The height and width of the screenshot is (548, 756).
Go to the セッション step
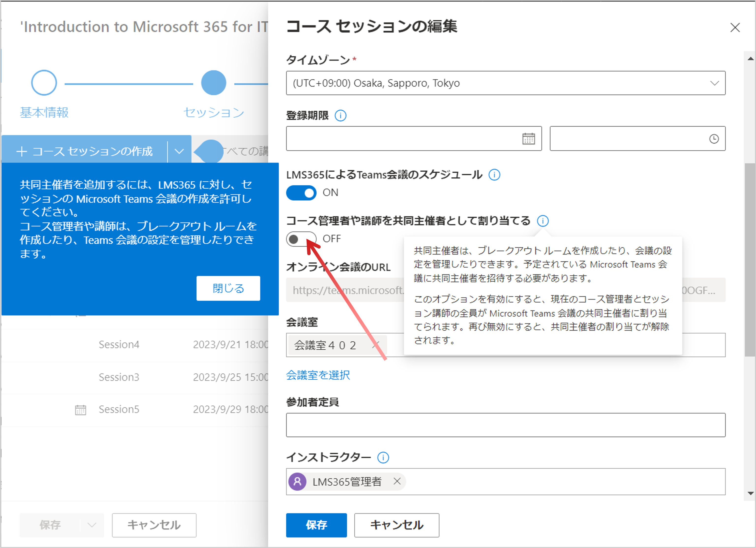pos(214,113)
